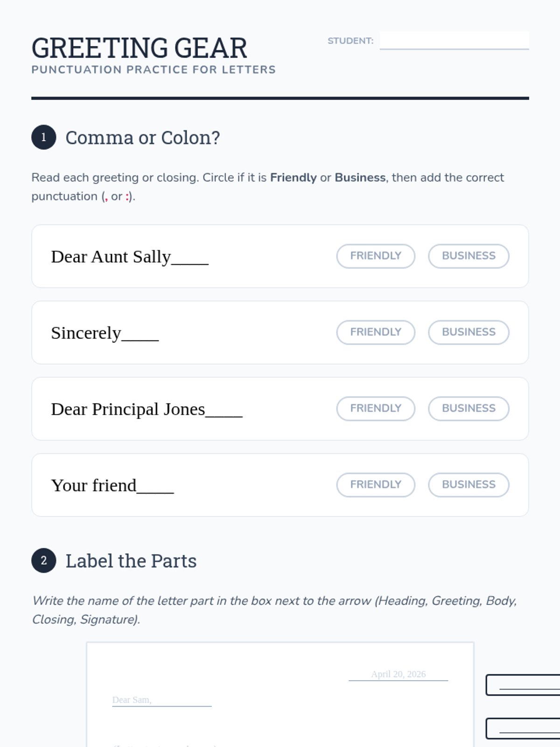
Task: Click the second label box beside letter
Action: 523,728
